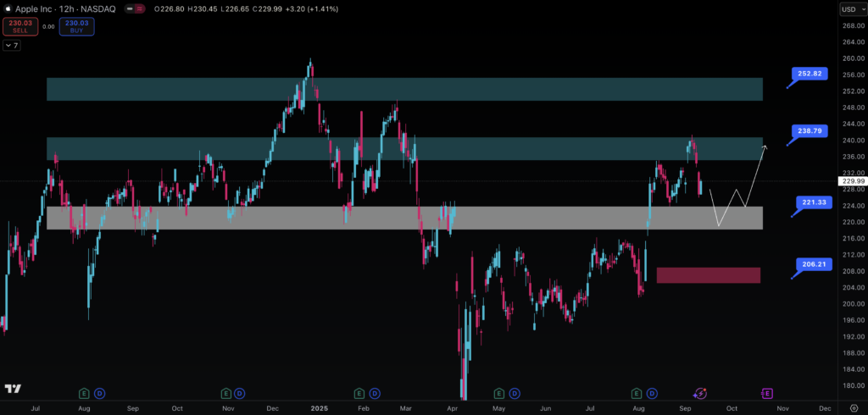
Task: Select the 221.33 price label
Action: (814, 202)
